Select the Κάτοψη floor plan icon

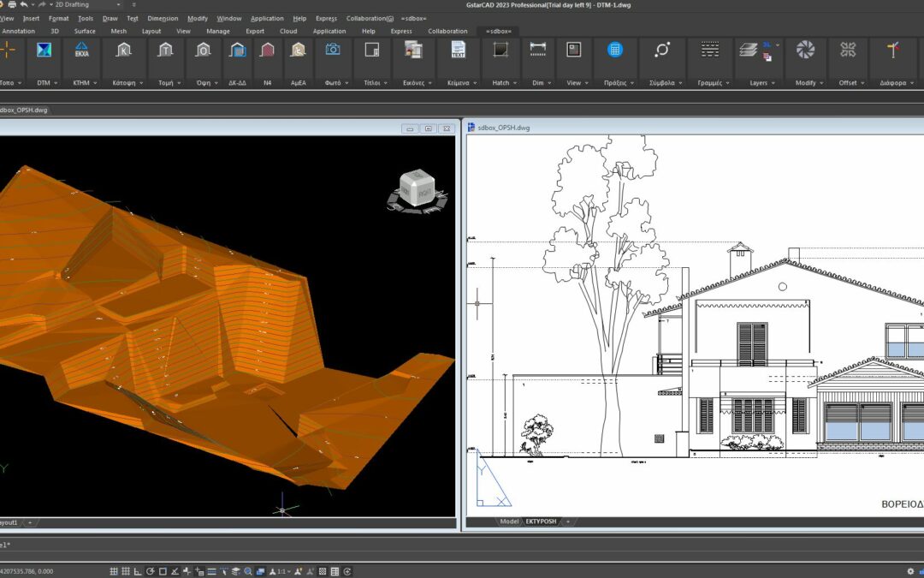[123, 51]
